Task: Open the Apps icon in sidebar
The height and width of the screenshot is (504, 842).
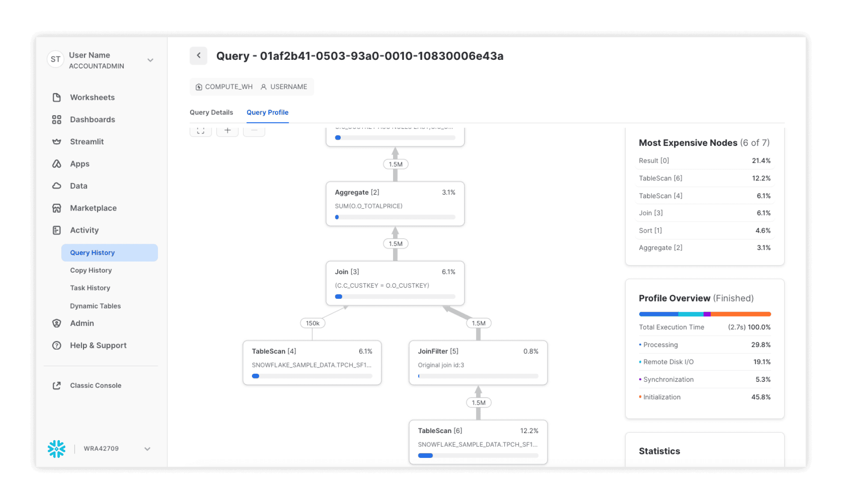Action: click(56, 164)
